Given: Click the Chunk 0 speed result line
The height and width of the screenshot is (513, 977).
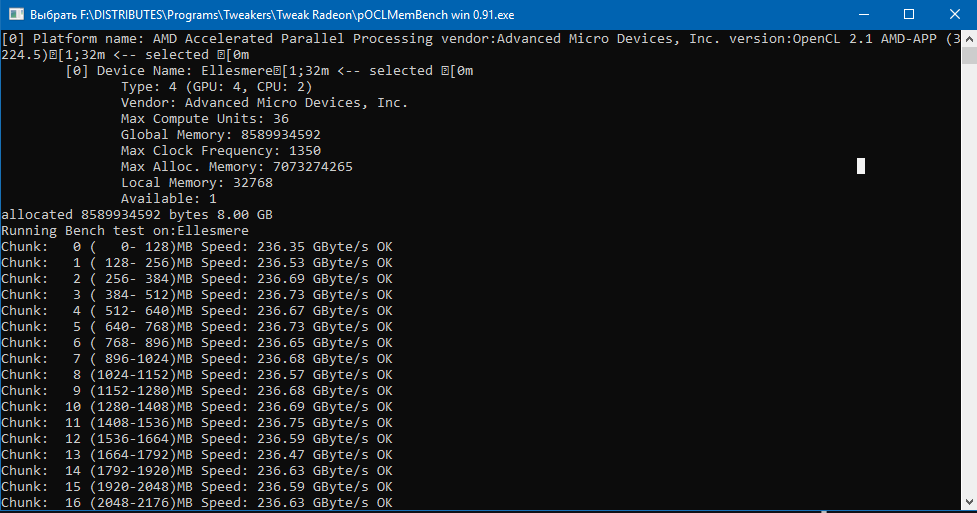Looking at the screenshot, I should [x=196, y=247].
